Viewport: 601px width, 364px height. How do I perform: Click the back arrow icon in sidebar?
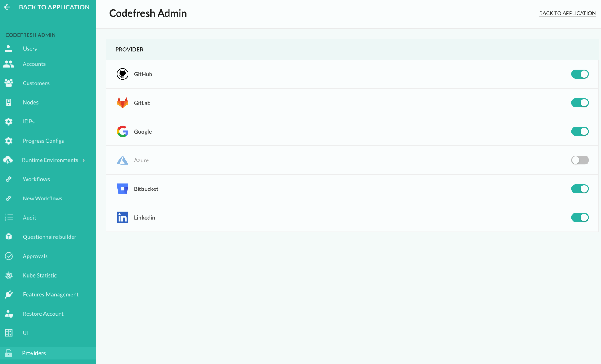(7, 7)
